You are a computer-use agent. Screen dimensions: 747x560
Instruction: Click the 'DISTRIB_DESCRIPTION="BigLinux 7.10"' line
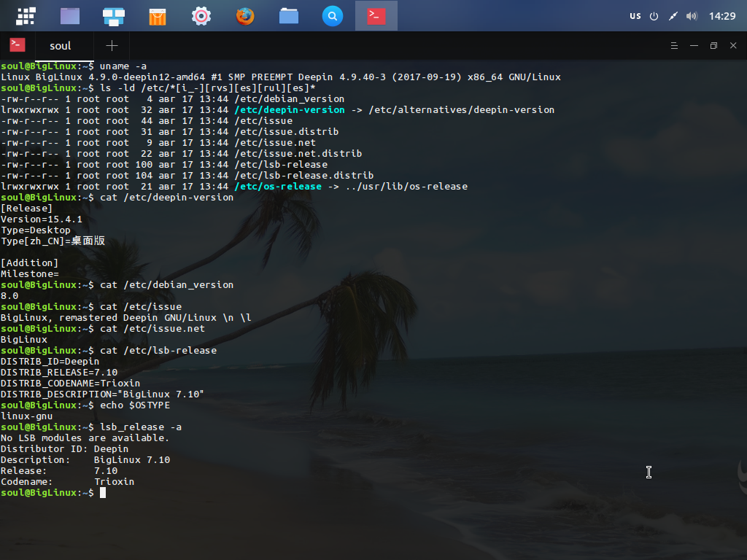click(x=102, y=394)
